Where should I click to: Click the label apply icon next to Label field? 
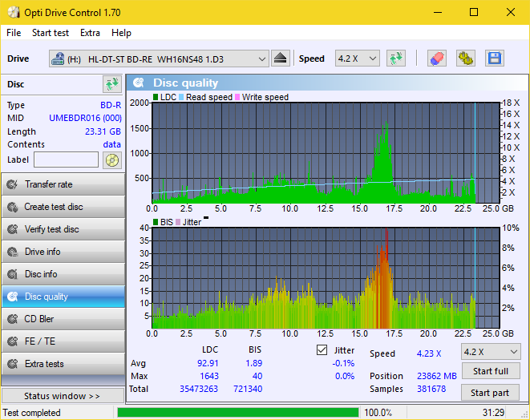pyautogui.click(x=111, y=160)
